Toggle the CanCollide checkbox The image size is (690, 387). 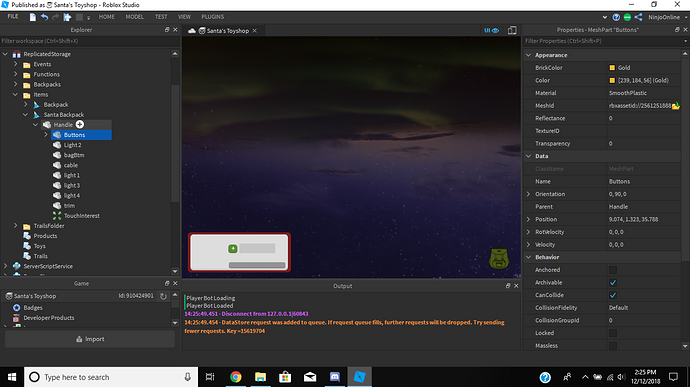(x=613, y=295)
